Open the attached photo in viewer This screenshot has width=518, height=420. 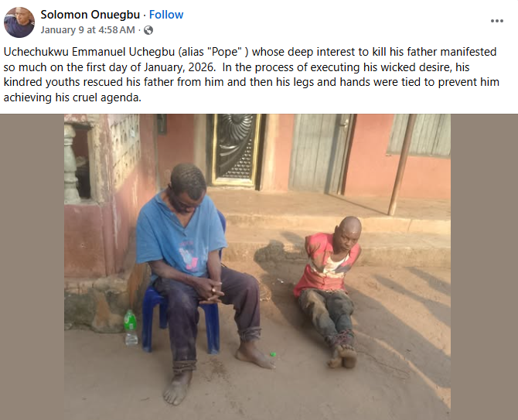257,267
